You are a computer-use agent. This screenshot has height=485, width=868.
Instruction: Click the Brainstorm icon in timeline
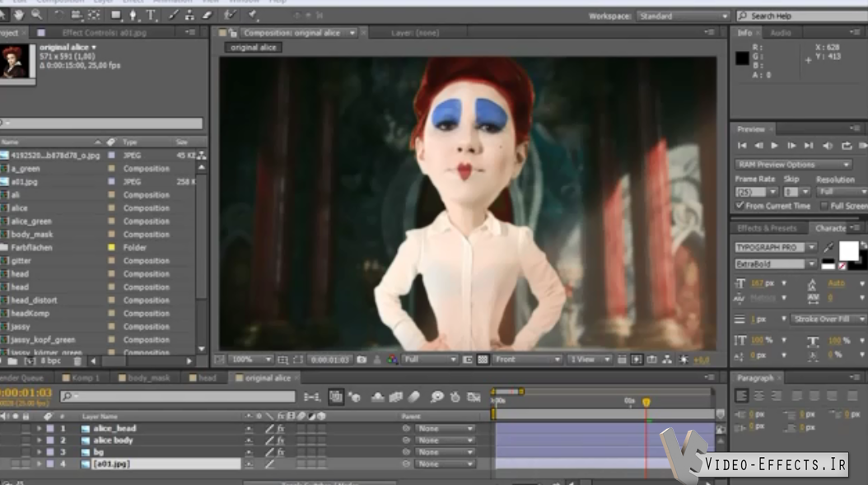[x=436, y=397]
